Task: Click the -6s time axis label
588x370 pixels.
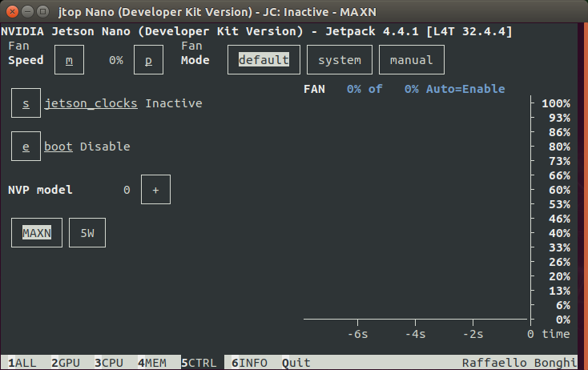Action: 358,334
